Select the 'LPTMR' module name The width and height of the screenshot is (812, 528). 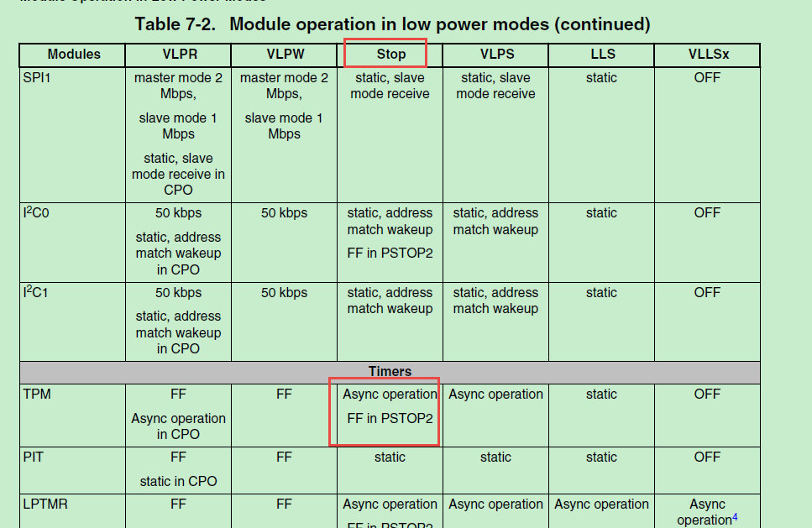tap(45, 504)
